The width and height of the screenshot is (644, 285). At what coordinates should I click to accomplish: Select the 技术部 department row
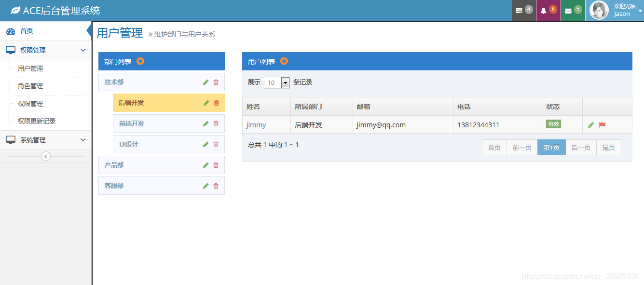(162, 82)
